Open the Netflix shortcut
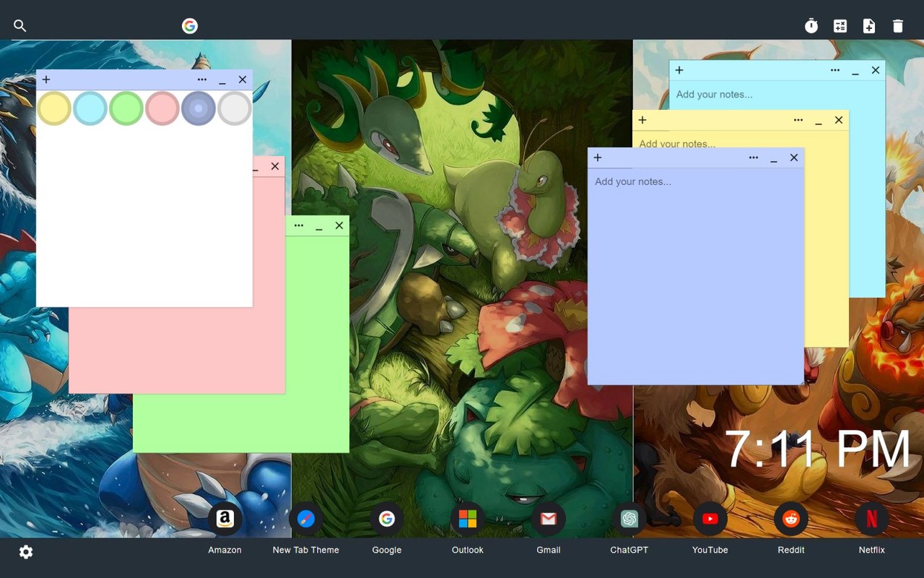This screenshot has height=578, width=924. 872,519
